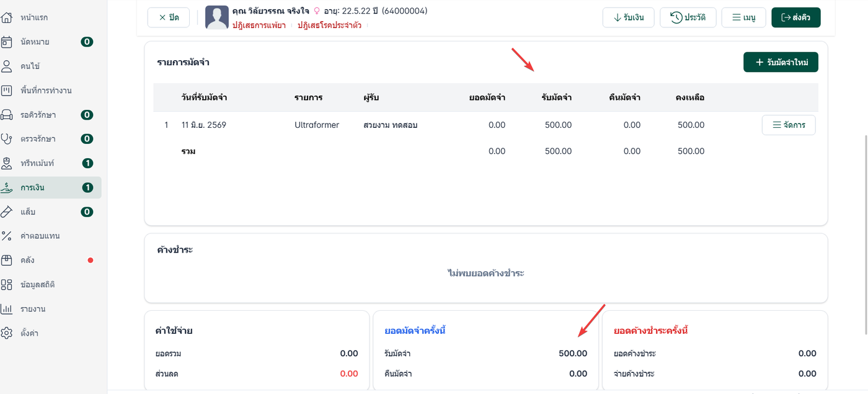
Task: Click the นัดหมาย calendar icon
Action: (7, 42)
